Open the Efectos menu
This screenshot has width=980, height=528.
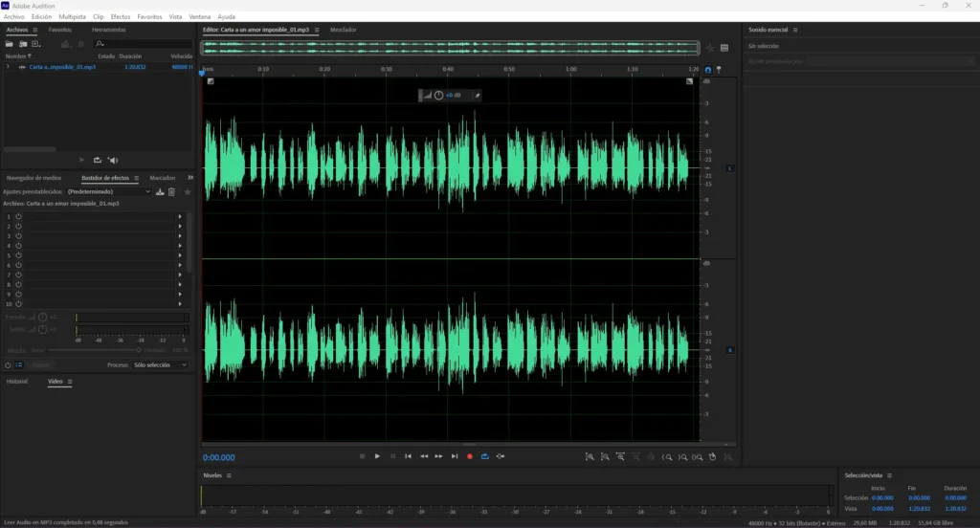(121, 17)
